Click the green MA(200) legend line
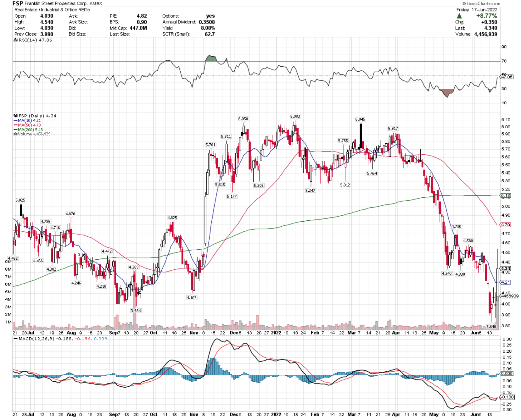This screenshot has height=420, width=521. [15, 130]
